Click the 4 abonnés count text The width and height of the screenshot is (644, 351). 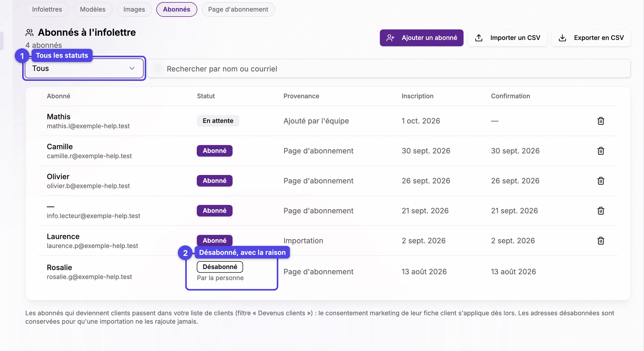(x=44, y=45)
